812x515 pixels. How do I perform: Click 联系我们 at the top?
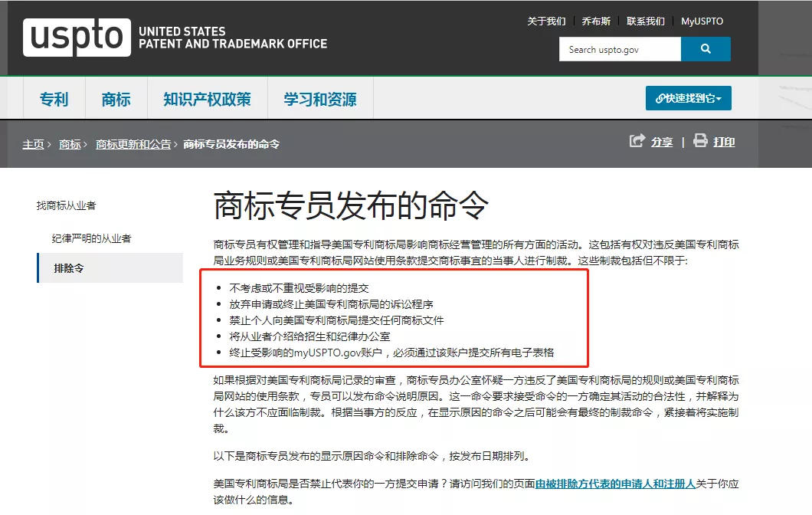tap(646, 21)
